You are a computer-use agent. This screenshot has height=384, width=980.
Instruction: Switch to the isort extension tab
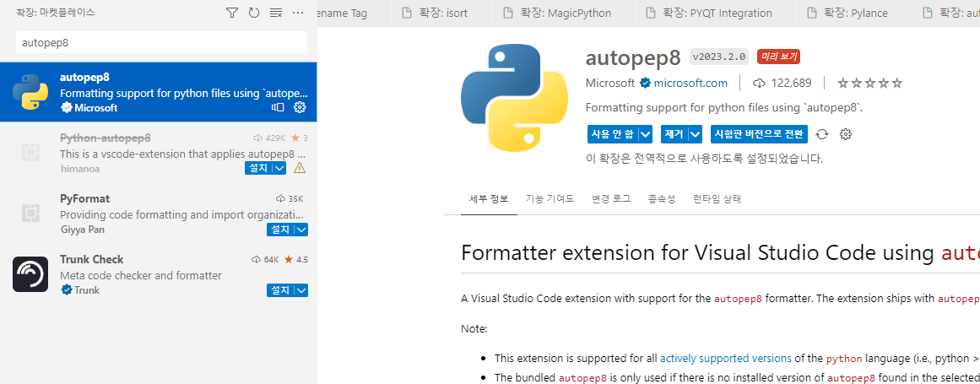pyautogui.click(x=443, y=14)
